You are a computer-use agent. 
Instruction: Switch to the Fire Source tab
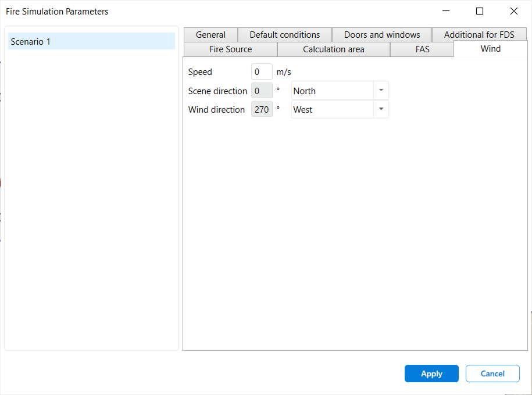point(231,49)
